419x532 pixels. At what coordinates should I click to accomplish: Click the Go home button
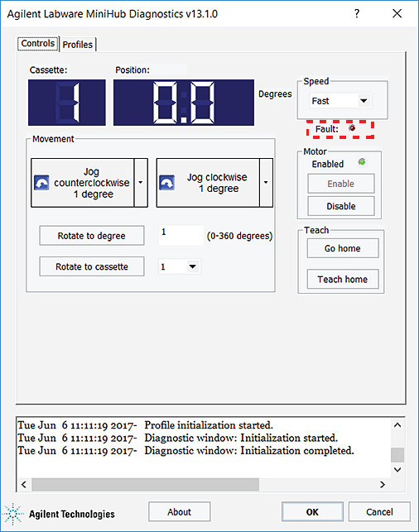(x=343, y=248)
